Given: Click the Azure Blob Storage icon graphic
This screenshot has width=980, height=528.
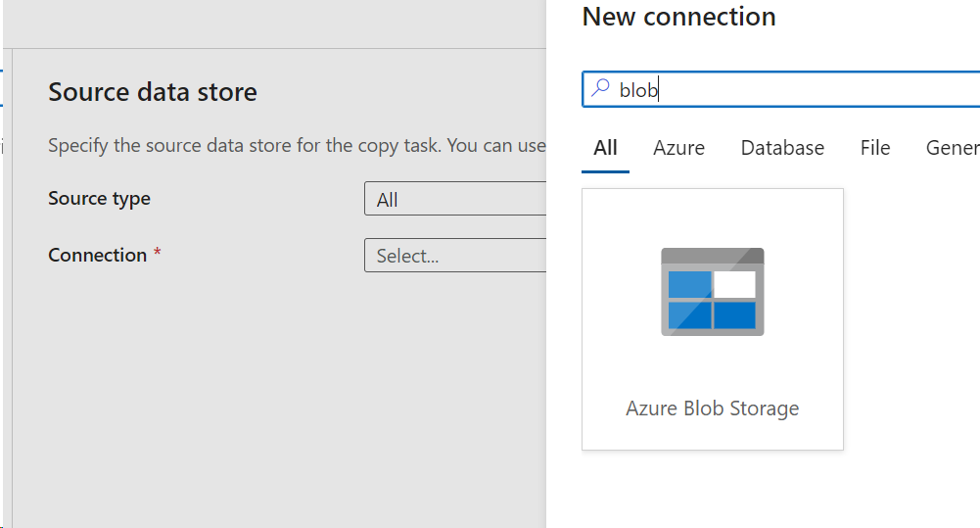Looking at the screenshot, I should click(712, 292).
